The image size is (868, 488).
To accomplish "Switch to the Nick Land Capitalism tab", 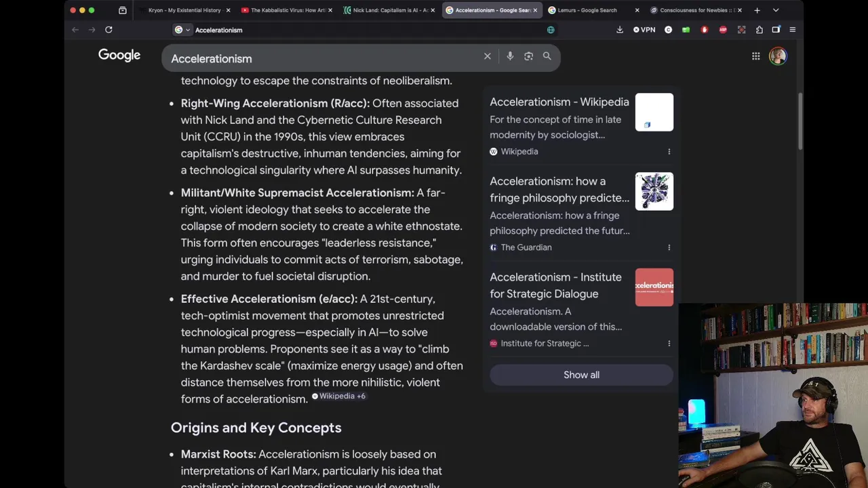I will coord(387,10).
